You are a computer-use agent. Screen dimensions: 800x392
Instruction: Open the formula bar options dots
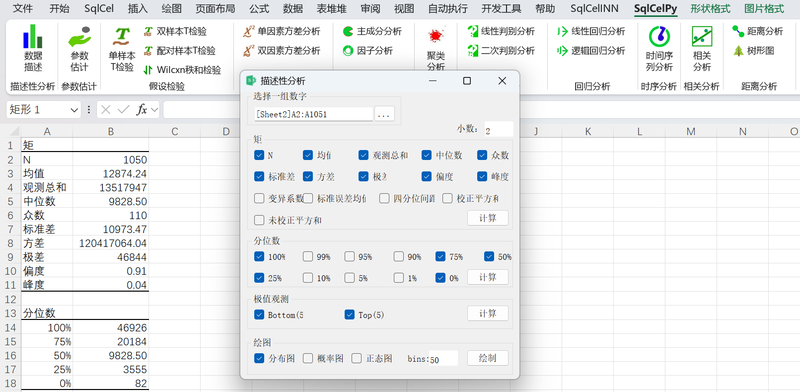pyautogui.click(x=89, y=110)
